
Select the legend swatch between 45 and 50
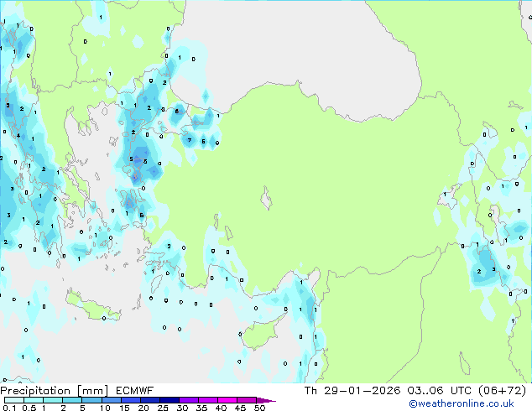pos(247,400)
